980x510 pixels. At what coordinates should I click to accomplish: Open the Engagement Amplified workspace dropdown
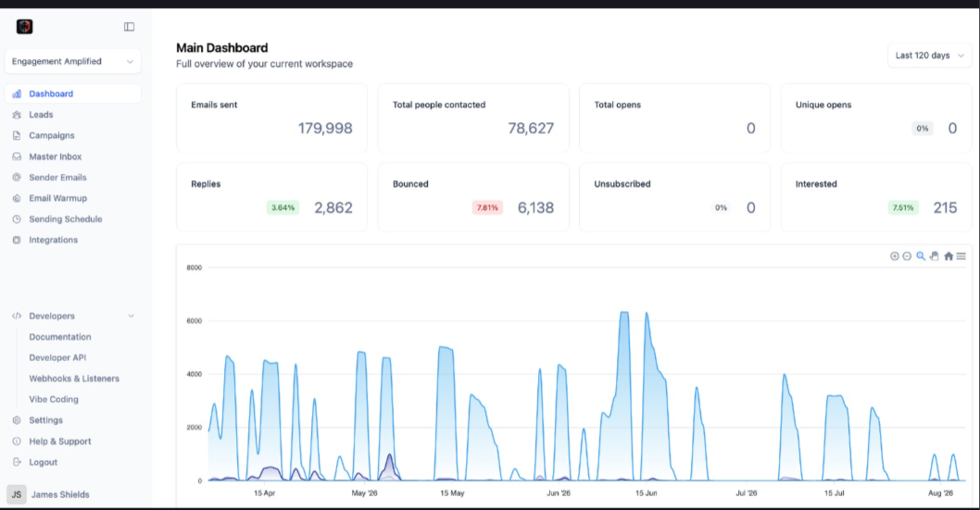72,61
